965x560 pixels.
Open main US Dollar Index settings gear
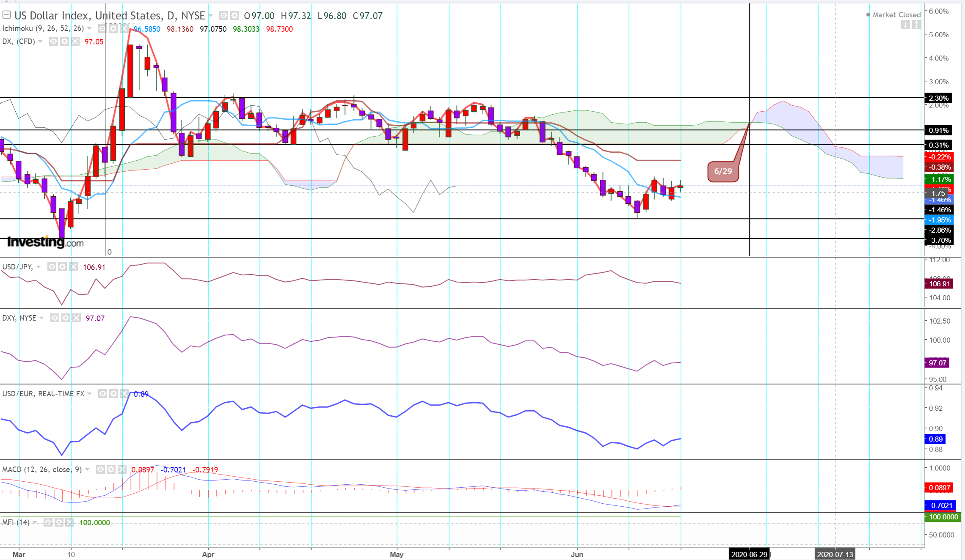tap(234, 16)
